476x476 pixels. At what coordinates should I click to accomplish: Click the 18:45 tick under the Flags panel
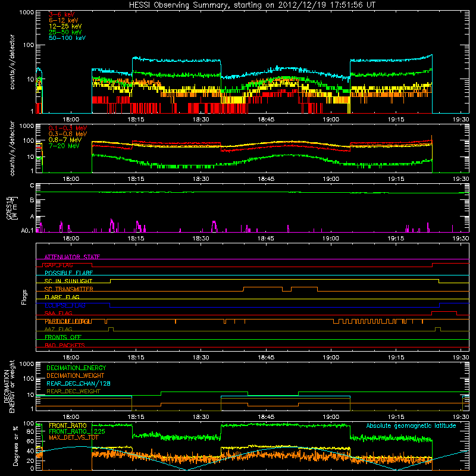266,358
